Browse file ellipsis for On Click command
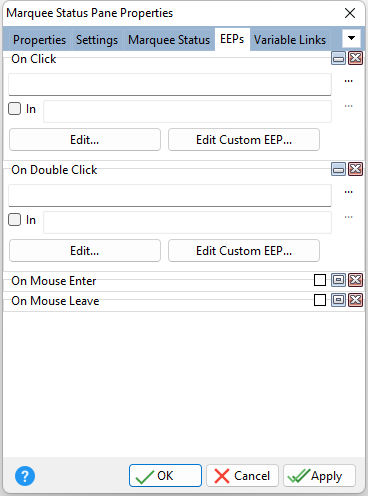The width and height of the screenshot is (368, 496). click(x=349, y=81)
